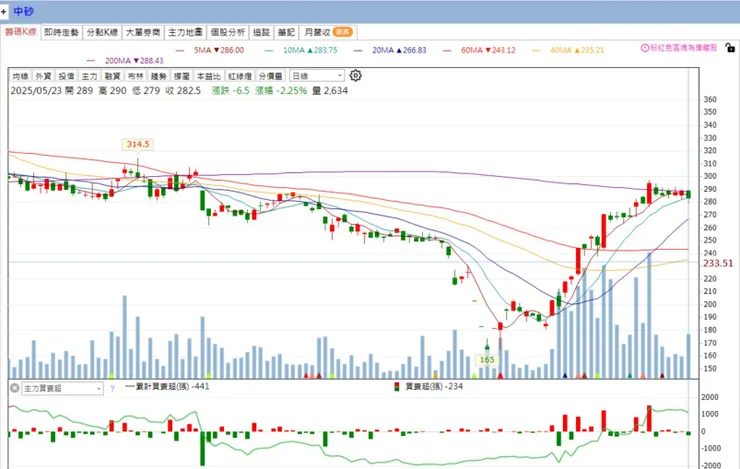Click the 10MA legend entry
This screenshot has height=469, width=740.
(301, 50)
